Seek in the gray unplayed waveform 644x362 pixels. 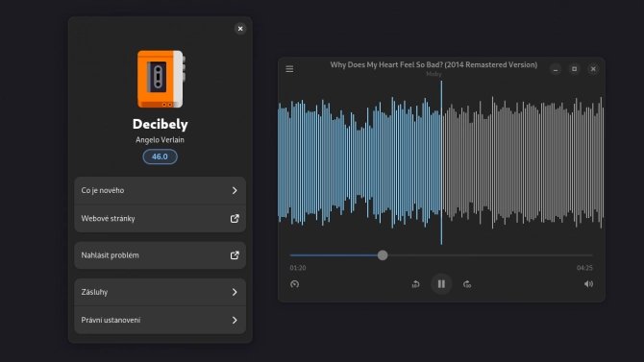(523, 162)
